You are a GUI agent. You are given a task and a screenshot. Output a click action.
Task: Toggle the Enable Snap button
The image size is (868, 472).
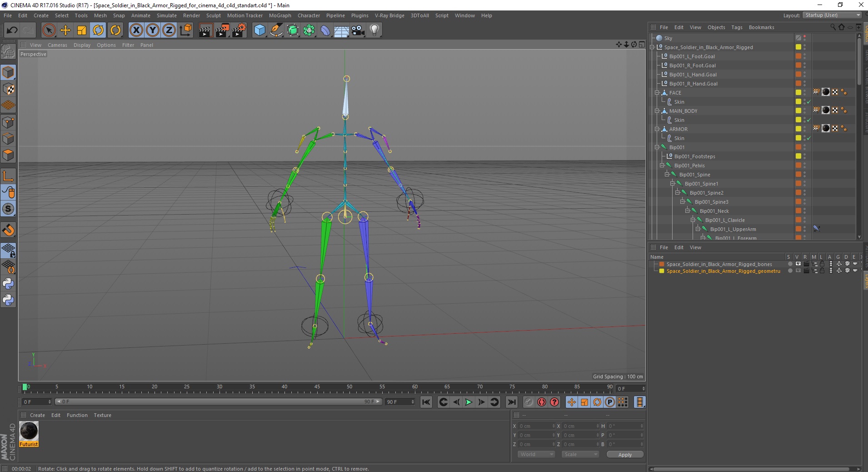pyautogui.click(x=8, y=230)
